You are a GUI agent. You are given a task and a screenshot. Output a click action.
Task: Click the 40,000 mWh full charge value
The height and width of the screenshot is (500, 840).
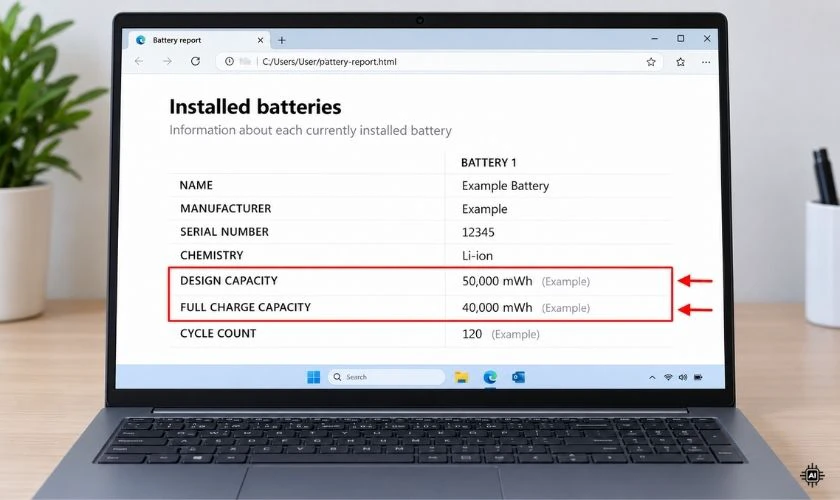pyautogui.click(x=497, y=308)
